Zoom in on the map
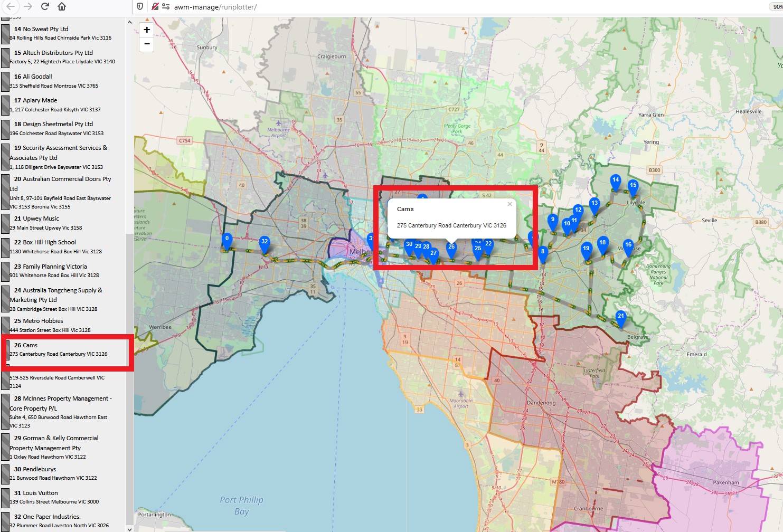Image resolution: width=783 pixels, height=532 pixels. coord(147,30)
